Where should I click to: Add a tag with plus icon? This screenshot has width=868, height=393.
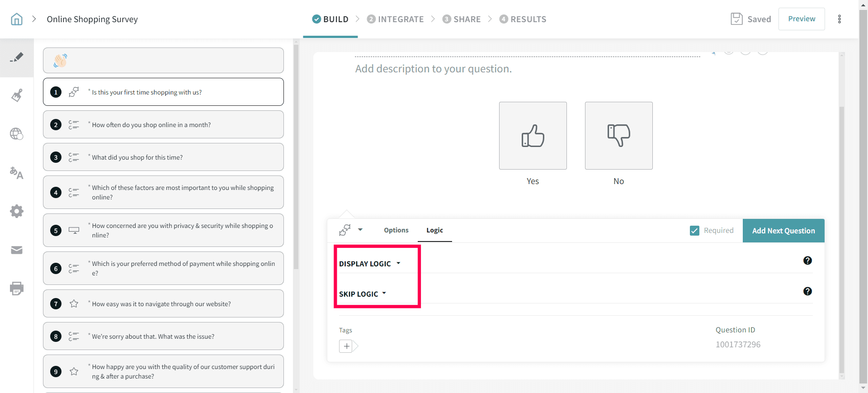coord(346,346)
